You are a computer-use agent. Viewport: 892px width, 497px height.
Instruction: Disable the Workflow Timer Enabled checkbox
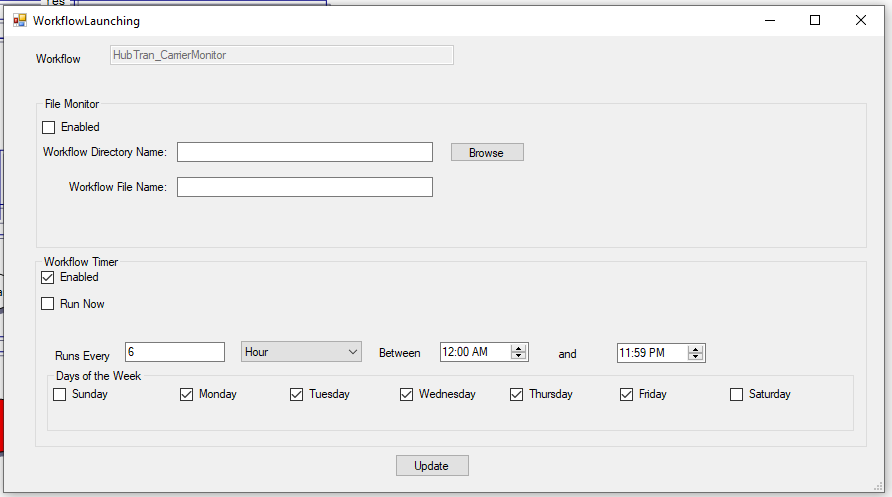(48, 277)
